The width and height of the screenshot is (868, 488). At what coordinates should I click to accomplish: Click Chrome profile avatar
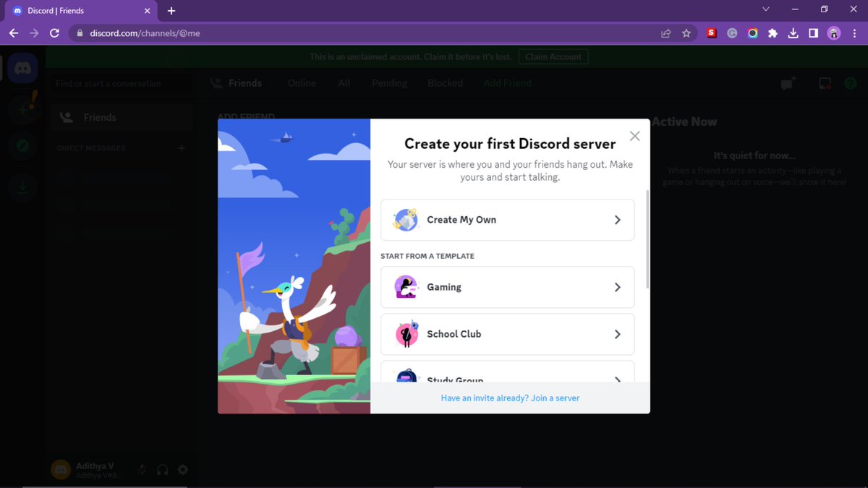point(834,33)
